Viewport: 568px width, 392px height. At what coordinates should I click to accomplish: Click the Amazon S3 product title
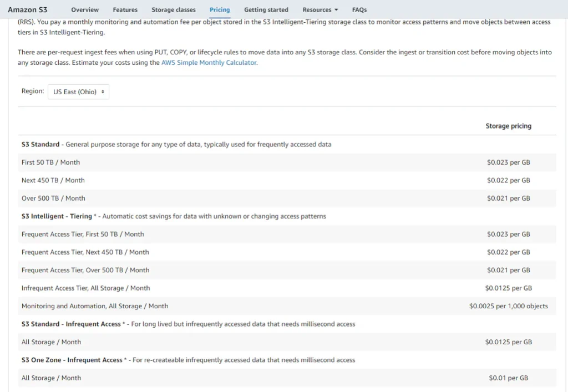(x=28, y=10)
